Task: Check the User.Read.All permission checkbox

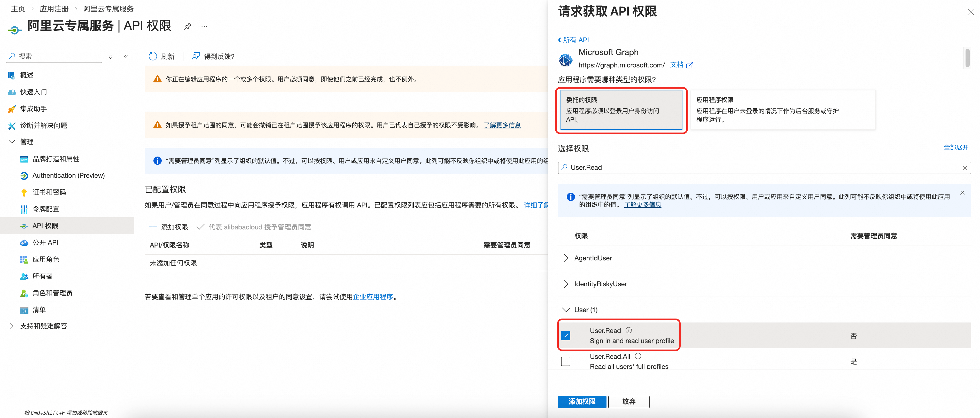Action: [566, 361]
